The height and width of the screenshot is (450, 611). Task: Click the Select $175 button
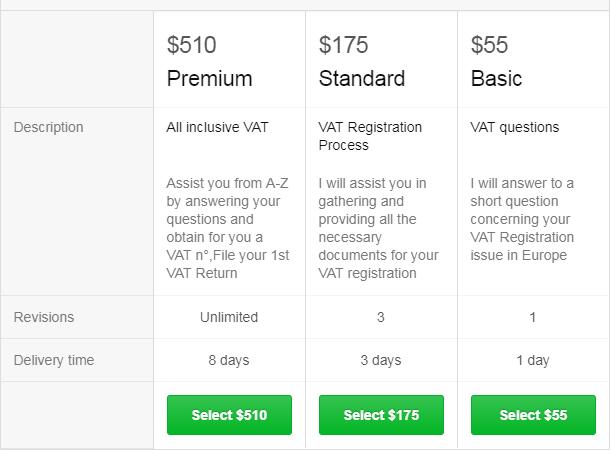pyautogui.click(x=381, y=415)
